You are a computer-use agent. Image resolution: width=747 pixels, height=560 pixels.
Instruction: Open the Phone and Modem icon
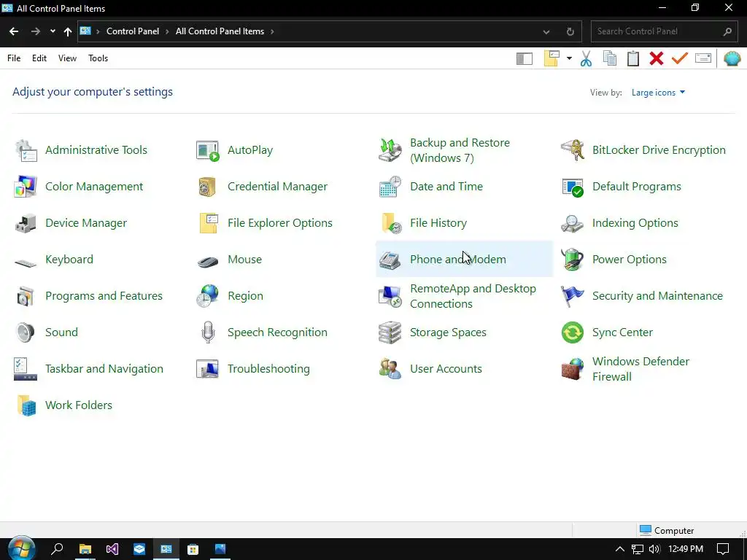[390, 260]
